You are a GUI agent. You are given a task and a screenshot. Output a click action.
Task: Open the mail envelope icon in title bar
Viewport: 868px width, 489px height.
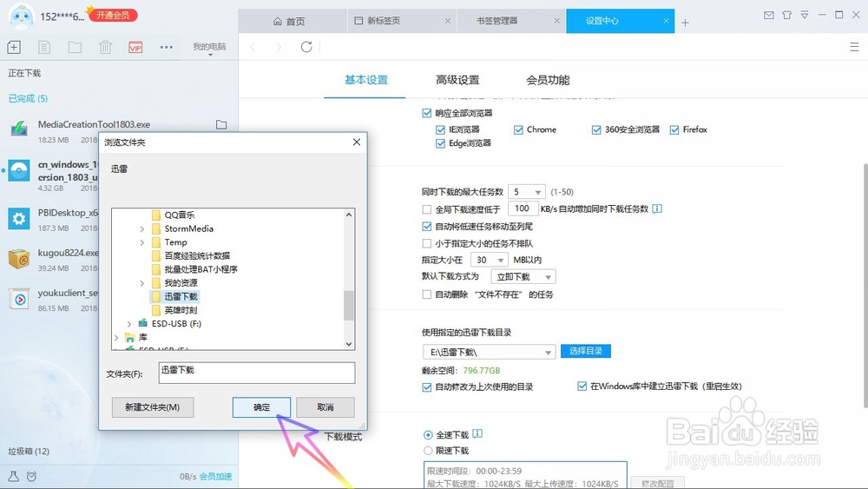(x=769, y=16)
